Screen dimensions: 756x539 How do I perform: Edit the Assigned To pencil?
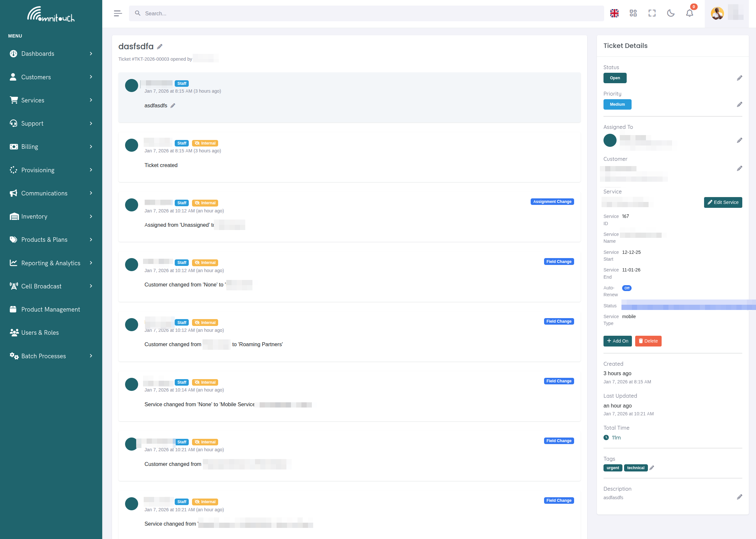click(x=739, y=140)
